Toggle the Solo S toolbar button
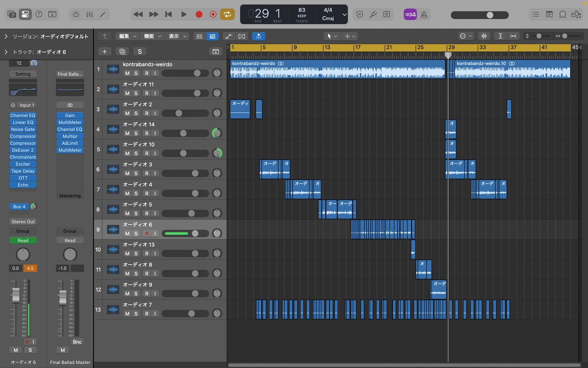The height and width of the screenshot is (368, 588). (x=387, y=14)
